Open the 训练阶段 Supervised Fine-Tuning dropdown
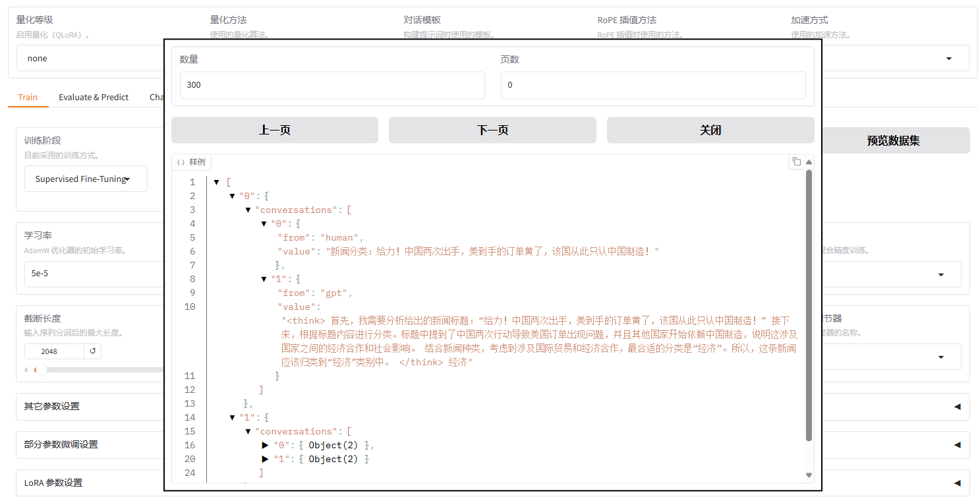This screenshot has width=980, height=503. coord(86,179)
